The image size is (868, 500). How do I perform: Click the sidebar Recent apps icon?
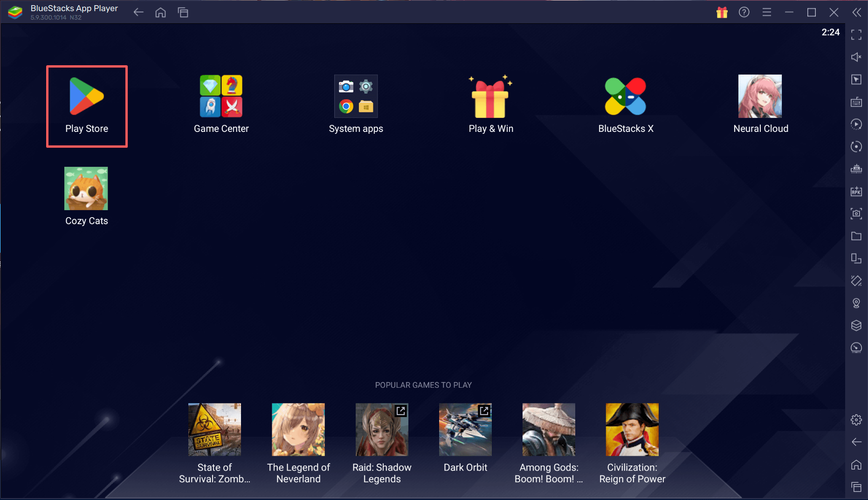[x=856, y=487]
